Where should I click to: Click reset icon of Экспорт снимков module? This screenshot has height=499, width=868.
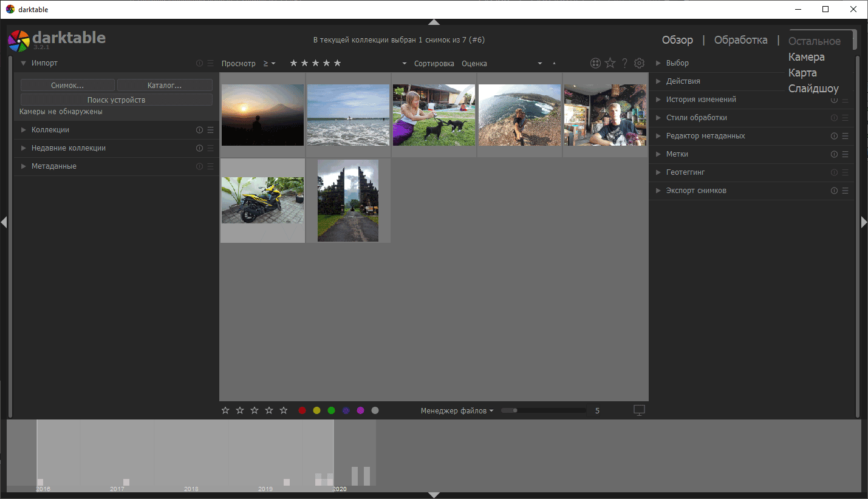(835, 191)
